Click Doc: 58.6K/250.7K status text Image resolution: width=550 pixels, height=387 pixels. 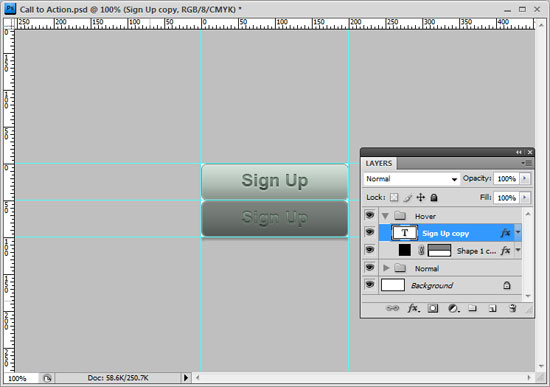118,378
